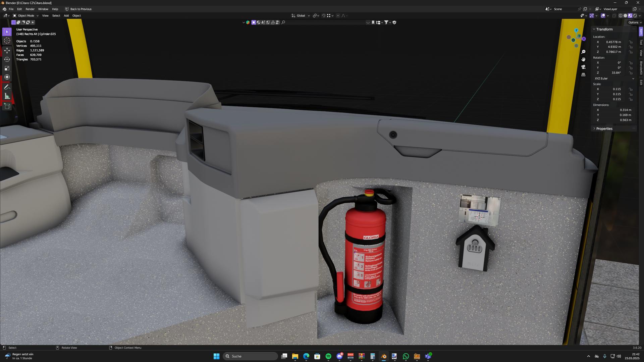Screen dimensions: 644x362
Task: Open the Window menu
Action: point(43,9)
